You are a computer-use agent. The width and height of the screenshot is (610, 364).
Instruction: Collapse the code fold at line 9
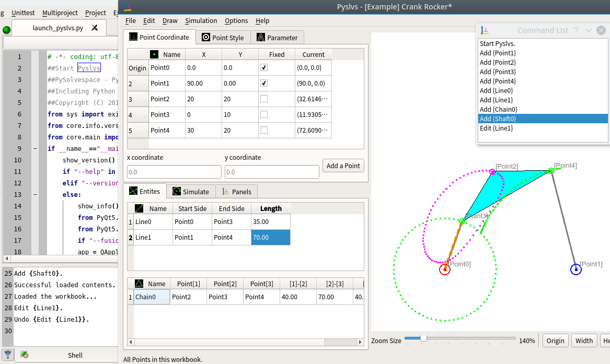36,148
